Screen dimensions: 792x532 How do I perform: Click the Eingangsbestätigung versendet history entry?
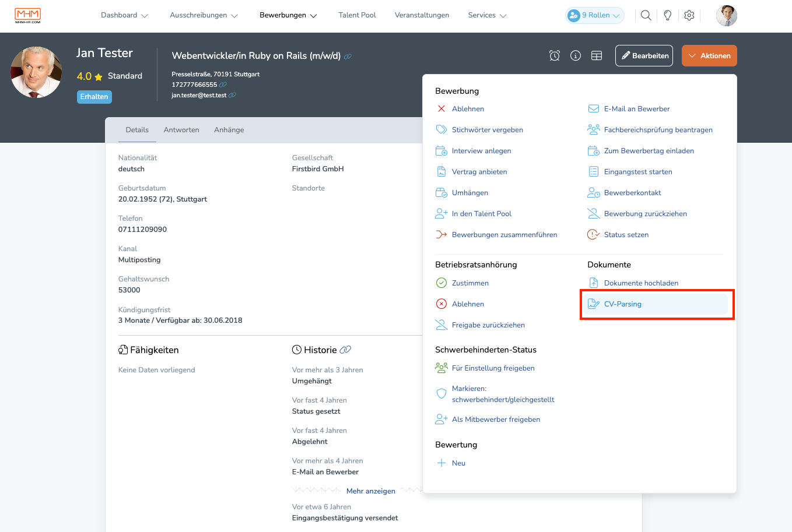[x=345, y=518]
